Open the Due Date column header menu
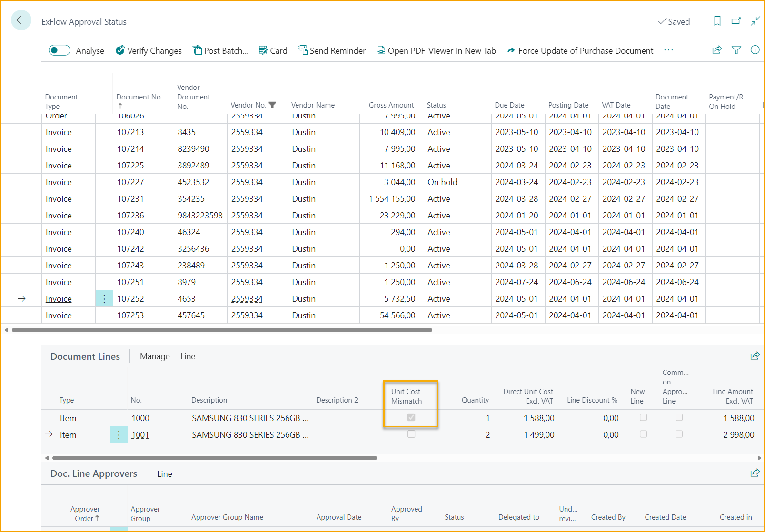The height and width of the screenshot is (532, 765). tap(509, 105)
